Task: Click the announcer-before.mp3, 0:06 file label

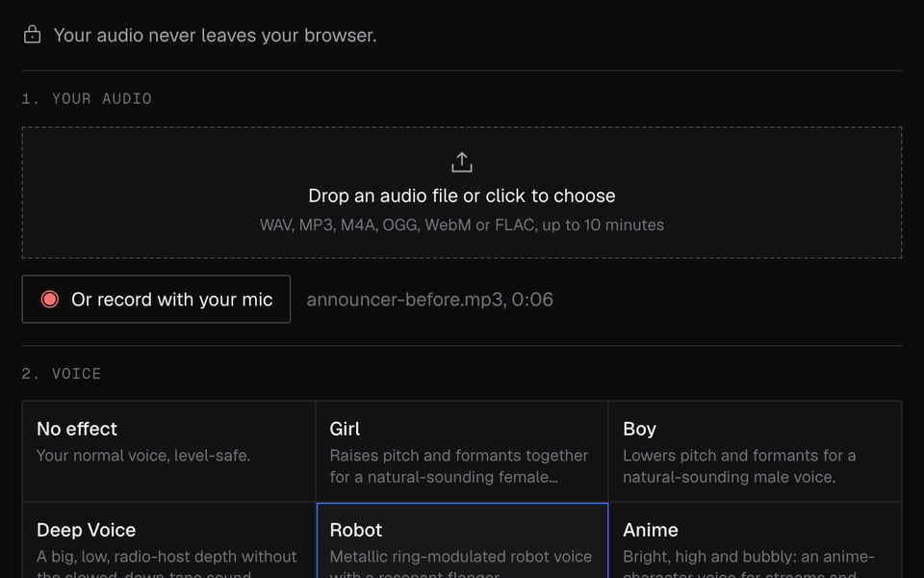Action: point(429,300)
